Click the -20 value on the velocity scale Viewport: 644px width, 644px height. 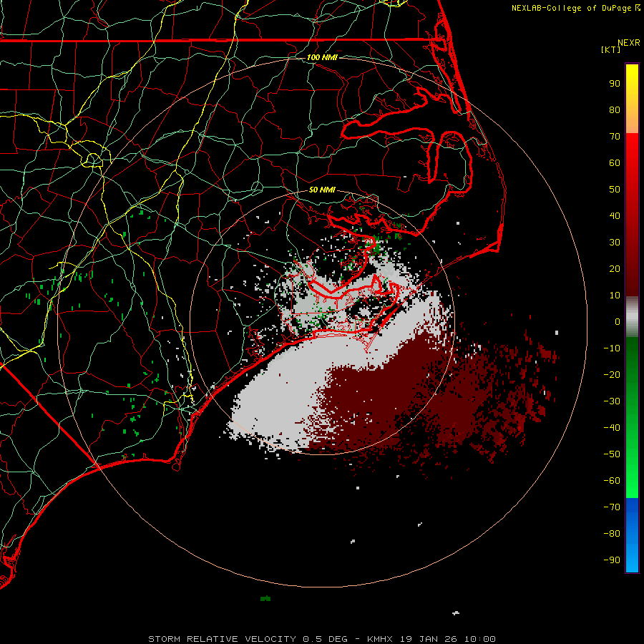[612, 374]
